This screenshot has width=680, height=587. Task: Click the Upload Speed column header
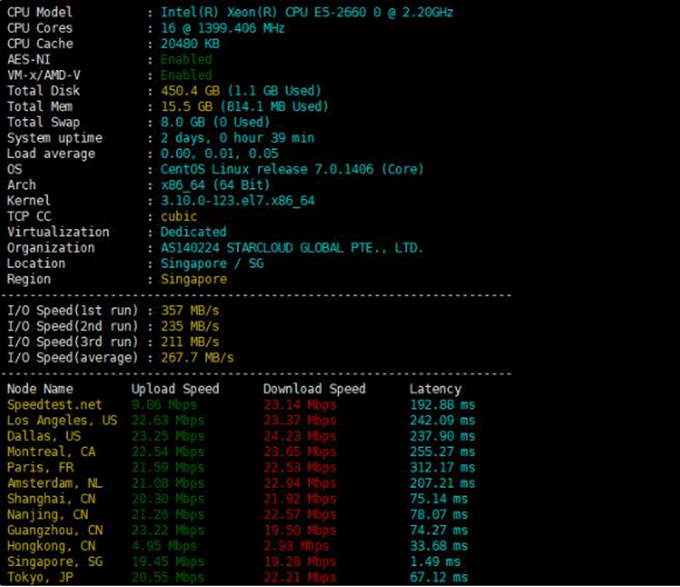click(175, 389)
